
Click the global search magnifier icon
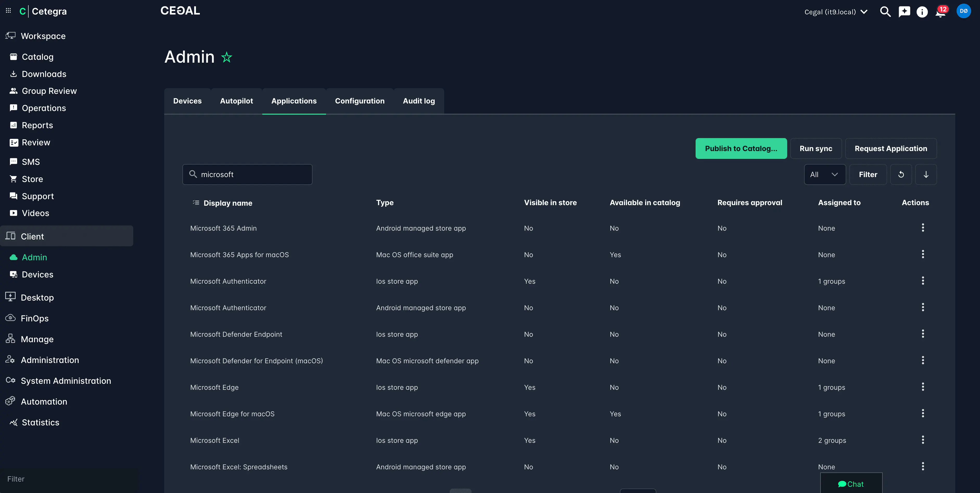pos(885,12)
